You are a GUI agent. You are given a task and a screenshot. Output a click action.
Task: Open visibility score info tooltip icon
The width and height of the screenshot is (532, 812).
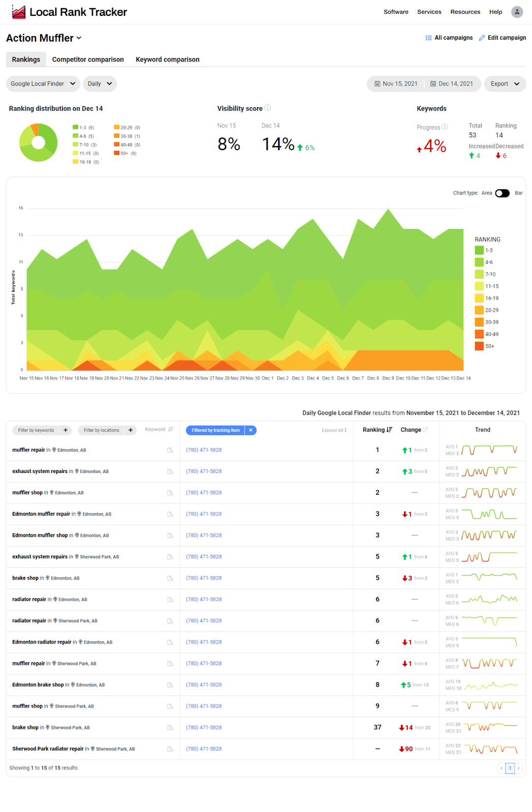268,108
